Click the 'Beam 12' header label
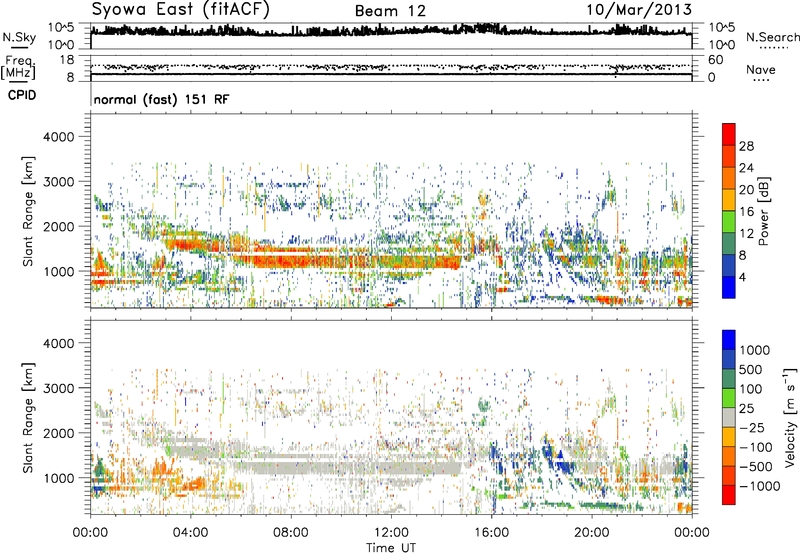The image size is (800, 554). click(x=390, y=11)
